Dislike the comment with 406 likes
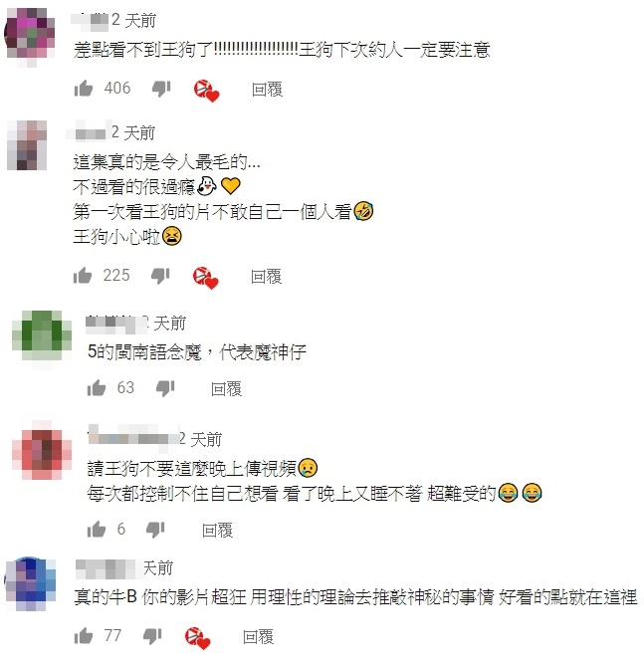This screenshot has width=644, height=664. [161, 89]
